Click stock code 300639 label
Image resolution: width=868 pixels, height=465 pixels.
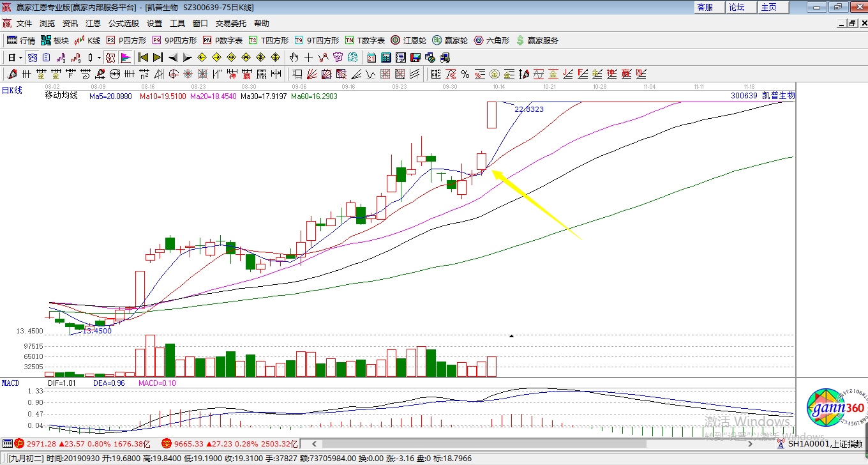point(744,96)
